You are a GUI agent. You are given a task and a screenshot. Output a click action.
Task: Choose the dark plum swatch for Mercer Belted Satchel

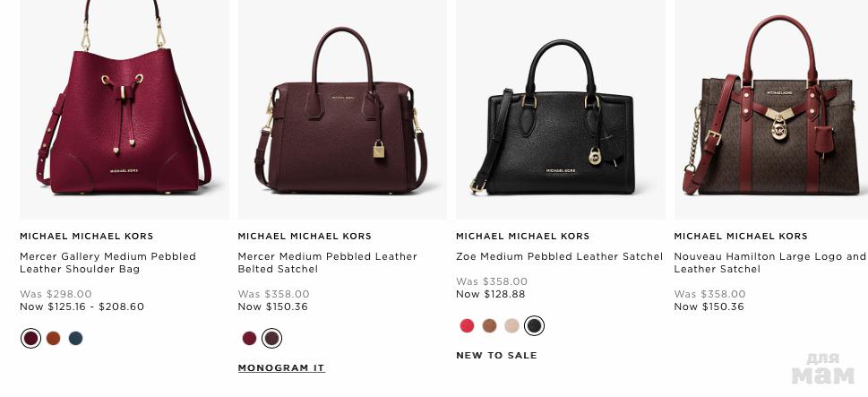coord(271,339)
